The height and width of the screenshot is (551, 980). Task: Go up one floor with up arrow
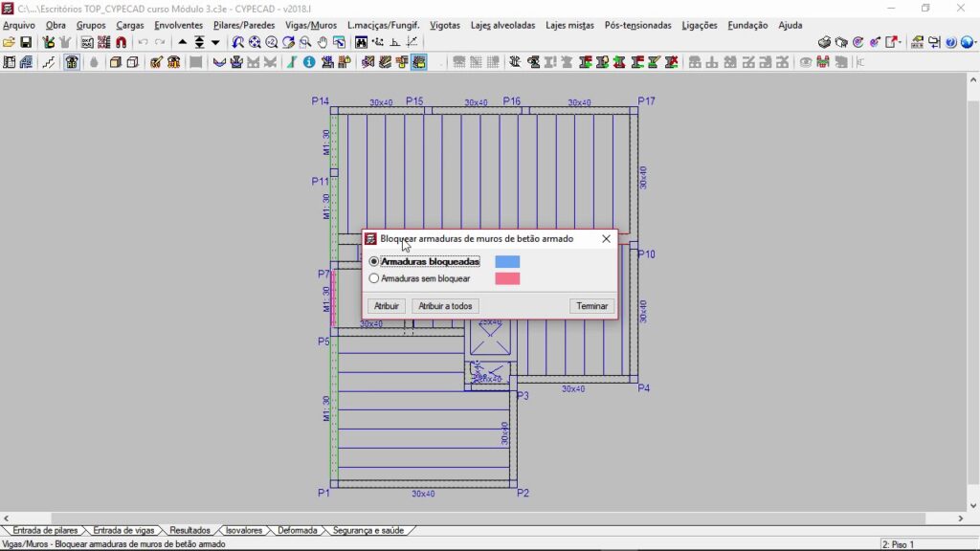pos(183,42)
